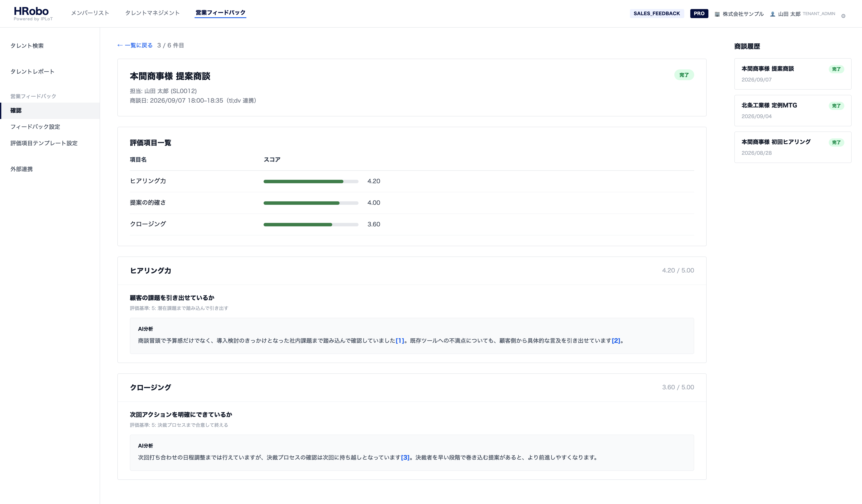Click the 4.00 score value

(x=374, y=203)
